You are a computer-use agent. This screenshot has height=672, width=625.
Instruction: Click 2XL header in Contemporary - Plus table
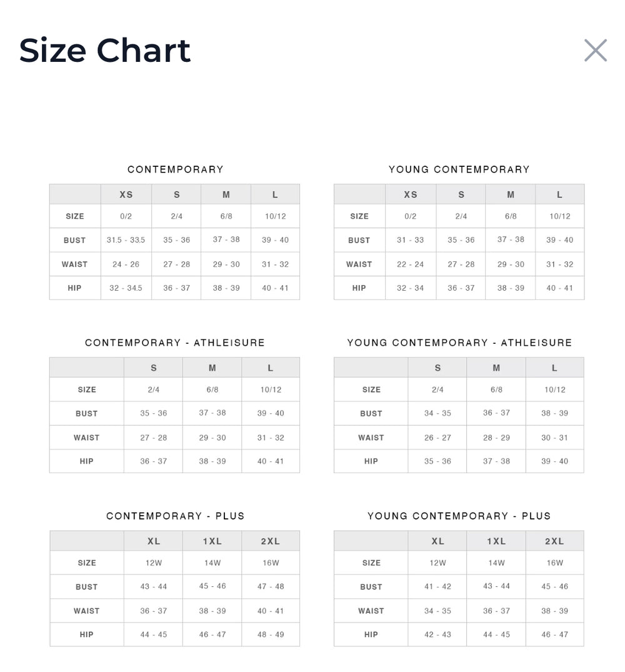pyautogui.click(x=271, y=541)
